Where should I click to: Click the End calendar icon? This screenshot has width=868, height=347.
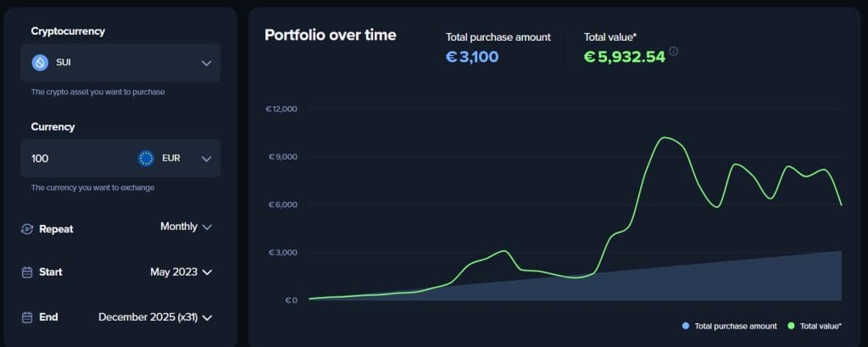coord(26,317)
